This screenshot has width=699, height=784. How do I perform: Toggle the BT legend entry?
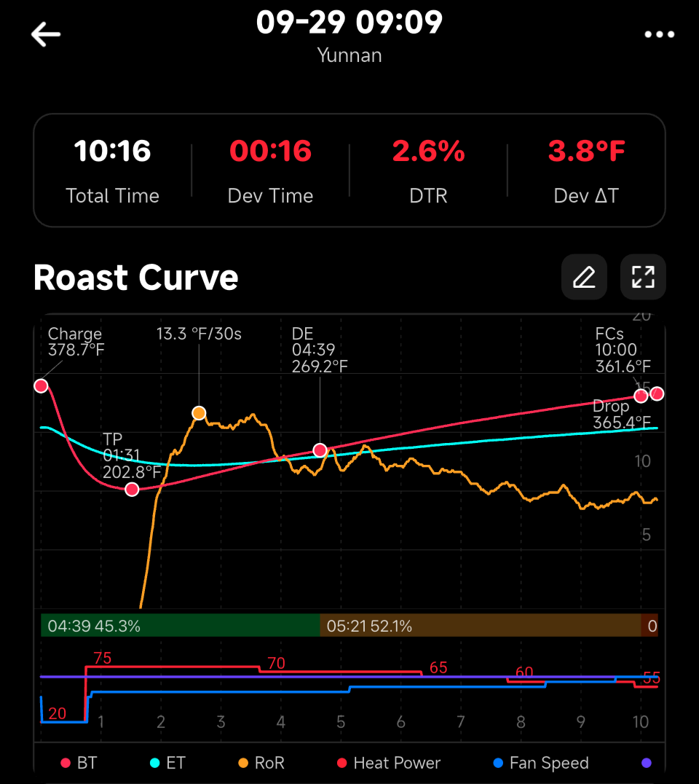79,763
